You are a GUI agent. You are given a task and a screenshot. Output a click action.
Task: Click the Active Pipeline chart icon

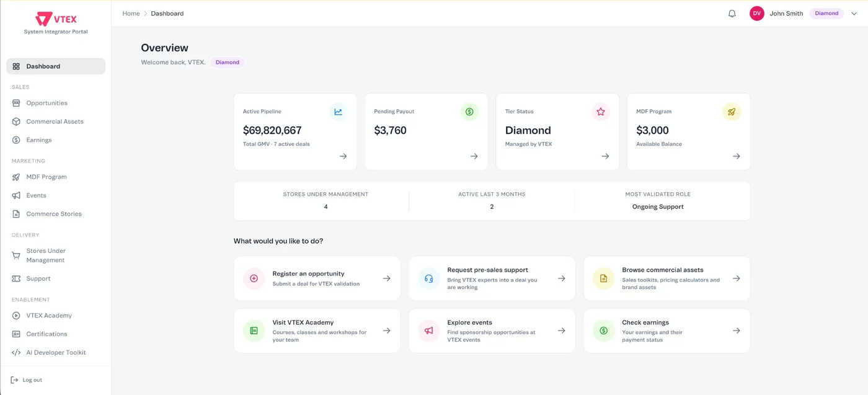(339, 112)
